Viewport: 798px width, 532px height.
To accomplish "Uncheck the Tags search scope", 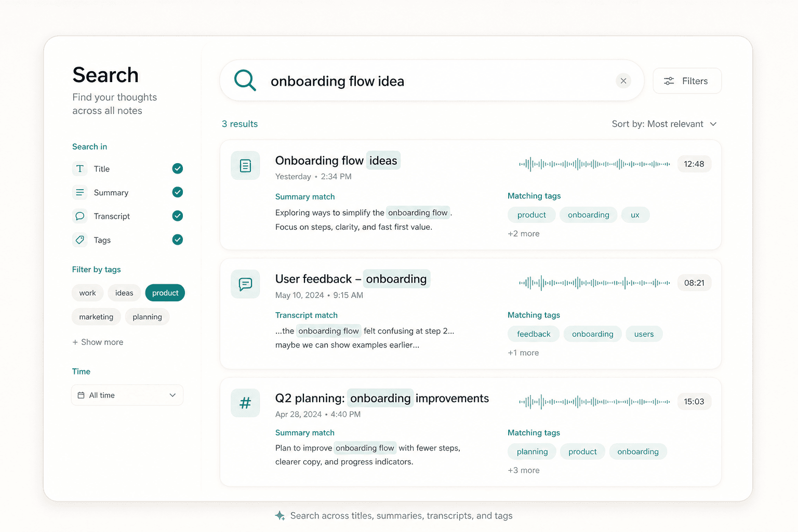I will tap(178, 240).
